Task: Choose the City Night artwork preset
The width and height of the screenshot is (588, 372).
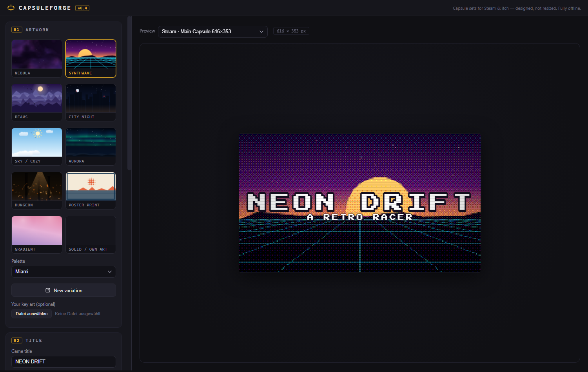Action: [x=91, y=103]
